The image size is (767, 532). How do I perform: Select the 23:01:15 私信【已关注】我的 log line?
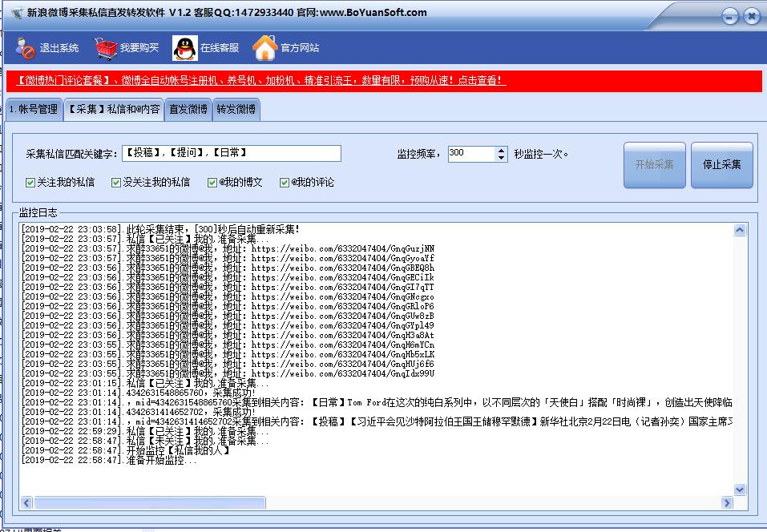pyautogui.click(x=145, y=383)
